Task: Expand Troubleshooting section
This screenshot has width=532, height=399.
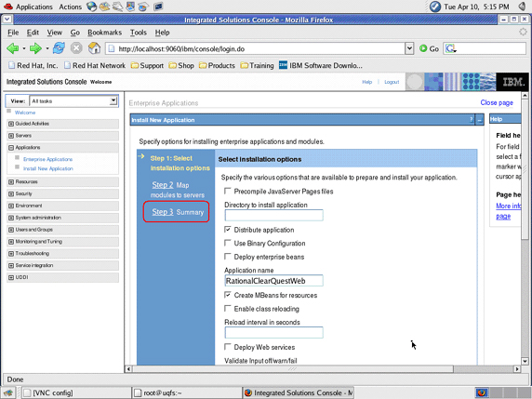Action: pos(11,254)
